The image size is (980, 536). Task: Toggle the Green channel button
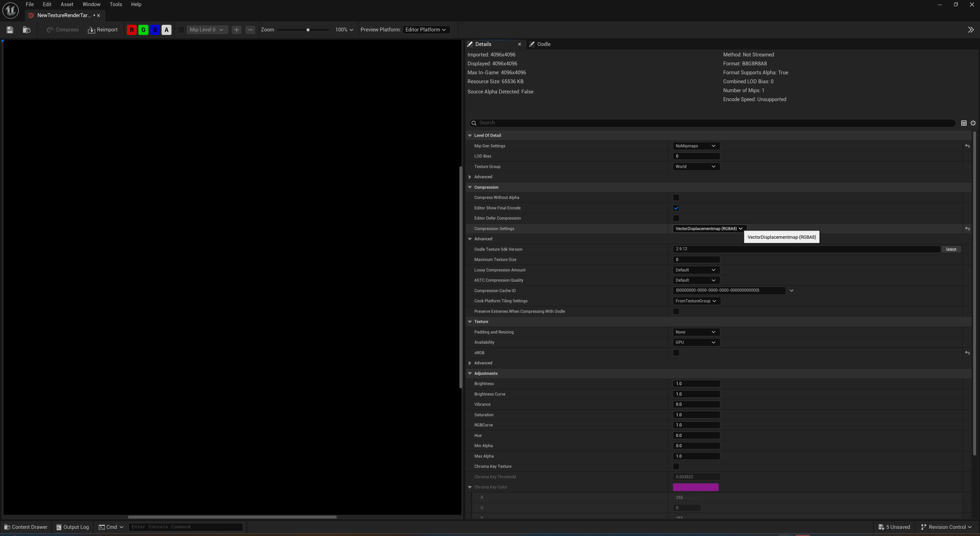pos(143,30)
